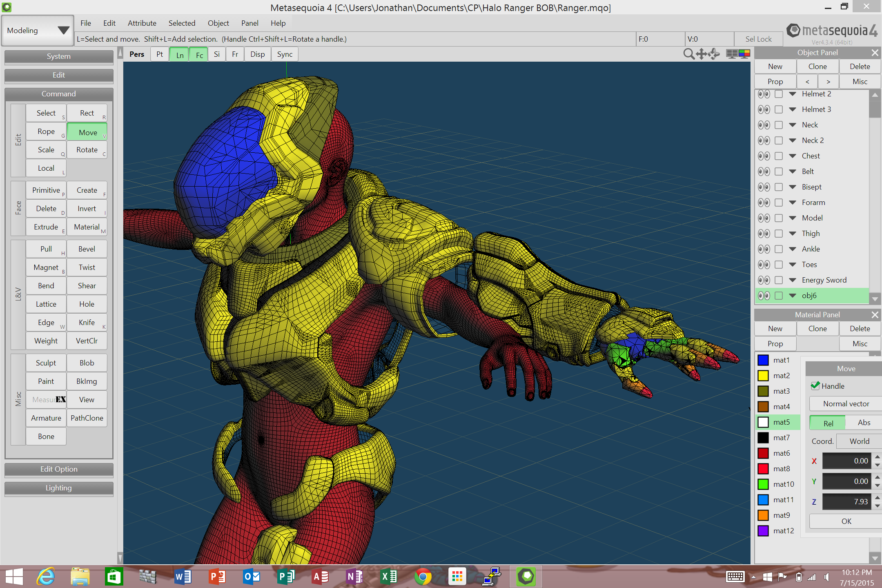882x588 pixels.
Task: Collapse the Forarm object triangle
Action: (793, 203)
